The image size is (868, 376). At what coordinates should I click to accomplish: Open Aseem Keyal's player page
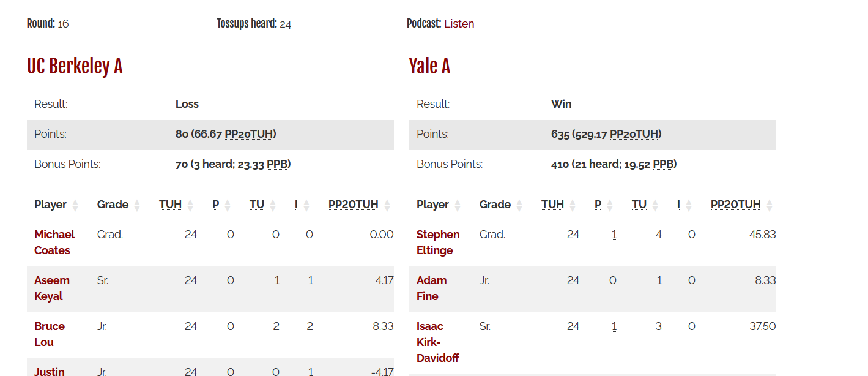[51, 288]
